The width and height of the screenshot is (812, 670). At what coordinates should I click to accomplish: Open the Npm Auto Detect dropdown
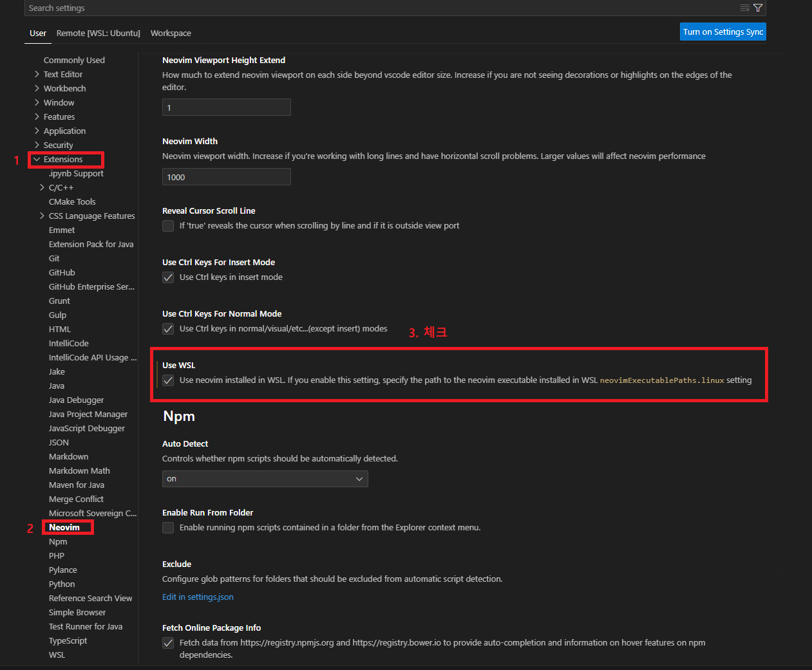265,479
